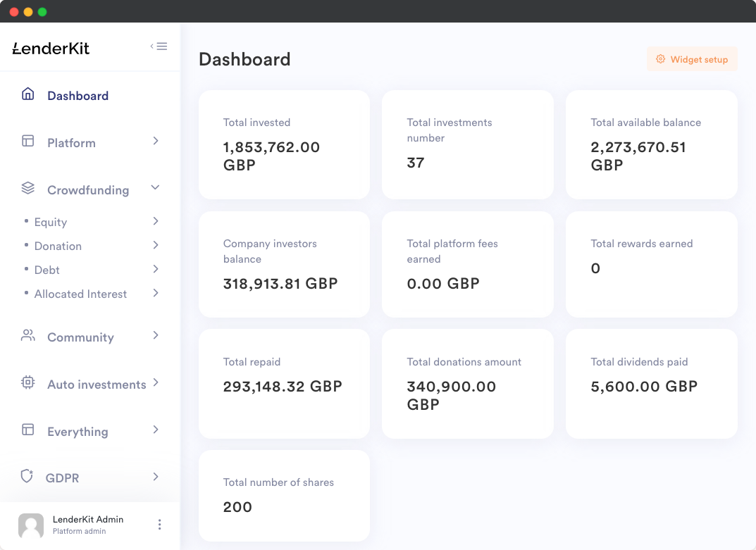Collapse the Crowdfunding section chevron
Screen dimensions: 756x550
[155, 188]
